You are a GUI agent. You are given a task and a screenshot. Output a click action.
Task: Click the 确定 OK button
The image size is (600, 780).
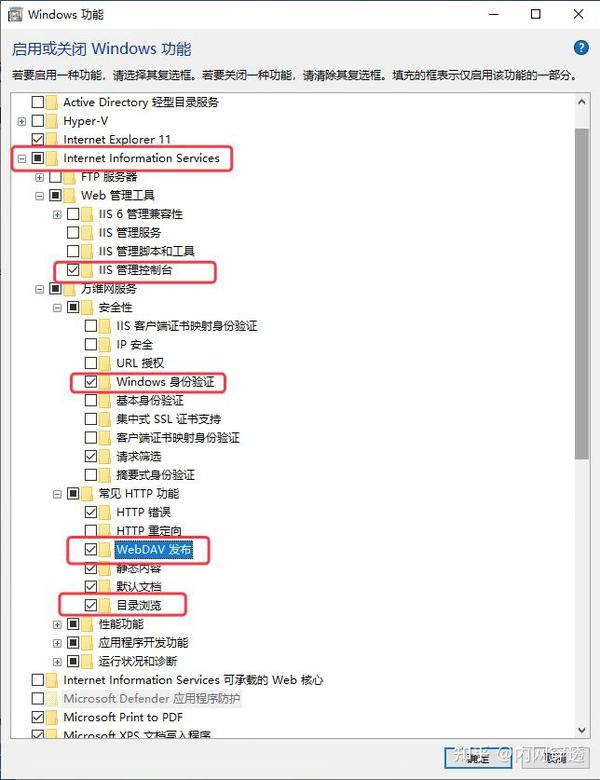pyautogui.click(x=478, y=758)
